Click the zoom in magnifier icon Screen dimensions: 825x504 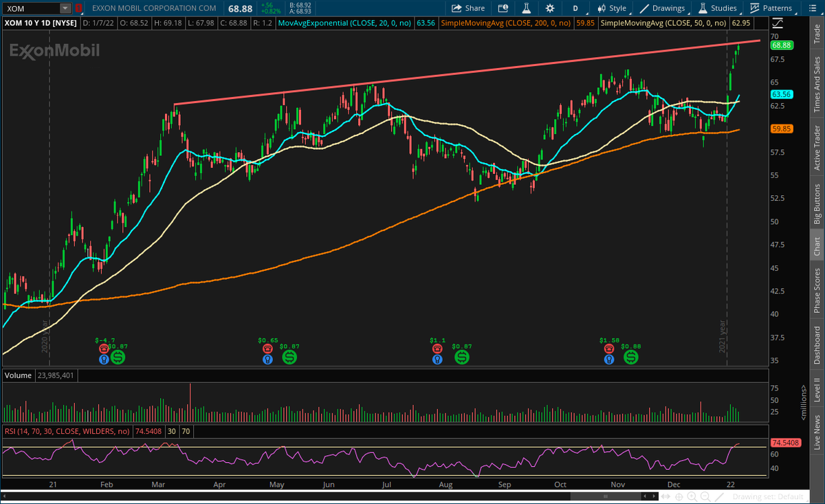[x=692, y=497]
